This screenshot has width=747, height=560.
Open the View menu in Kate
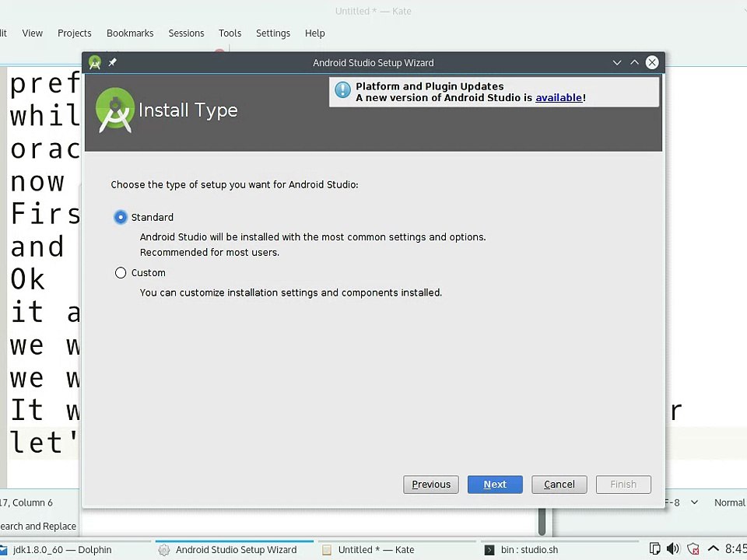[33, 33]
